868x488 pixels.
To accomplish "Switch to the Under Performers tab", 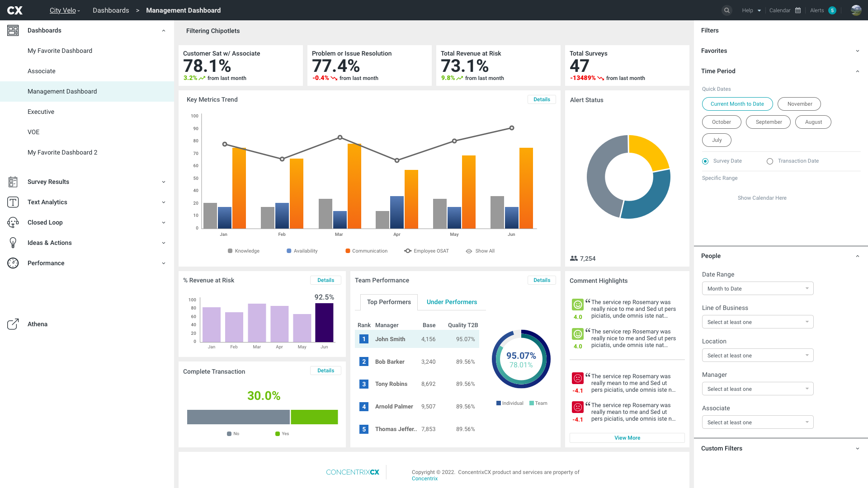I will tap(452, 302).
